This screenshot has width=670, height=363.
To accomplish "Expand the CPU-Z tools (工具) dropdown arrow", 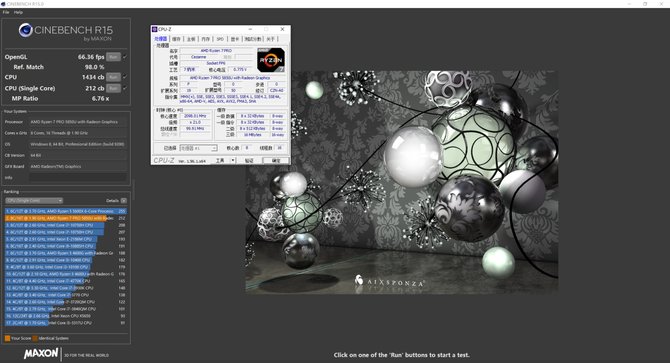I will pyautogui.click(x=233, y=161).
